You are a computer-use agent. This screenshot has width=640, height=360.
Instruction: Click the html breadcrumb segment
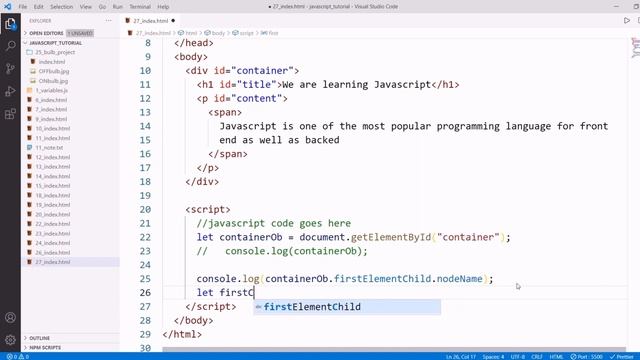click(x=188, y=33)
